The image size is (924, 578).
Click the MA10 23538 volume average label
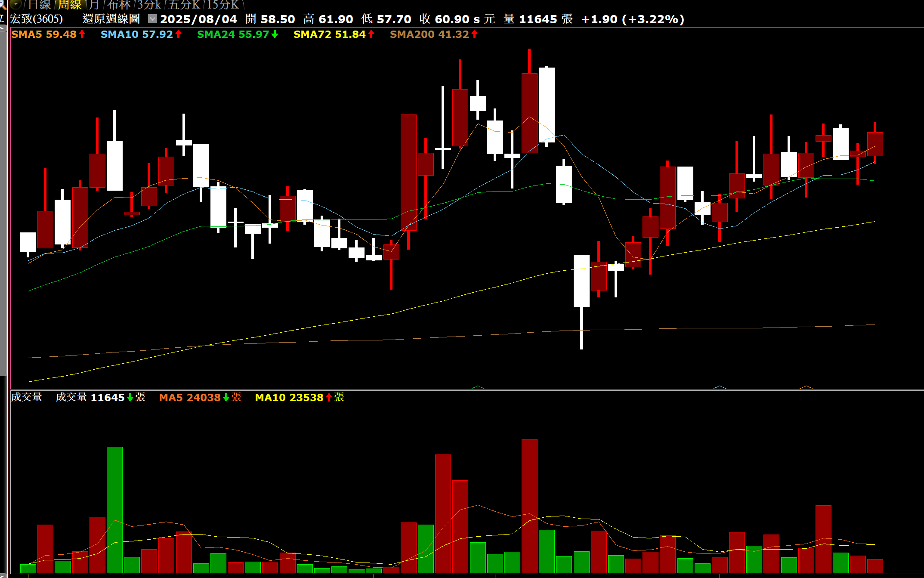(289, 398)
